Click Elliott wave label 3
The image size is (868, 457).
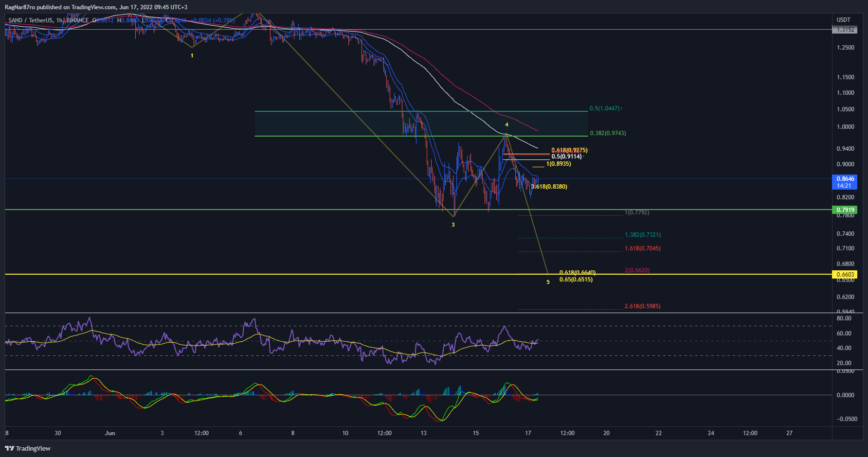point(453,225)
